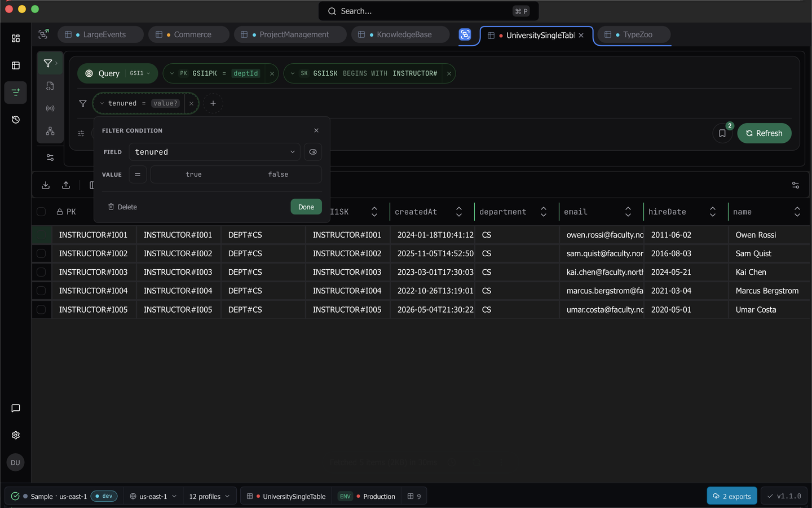
Task: Click the download icon in results toolbar
Action: pyautogui.click(x=46, y=185)
